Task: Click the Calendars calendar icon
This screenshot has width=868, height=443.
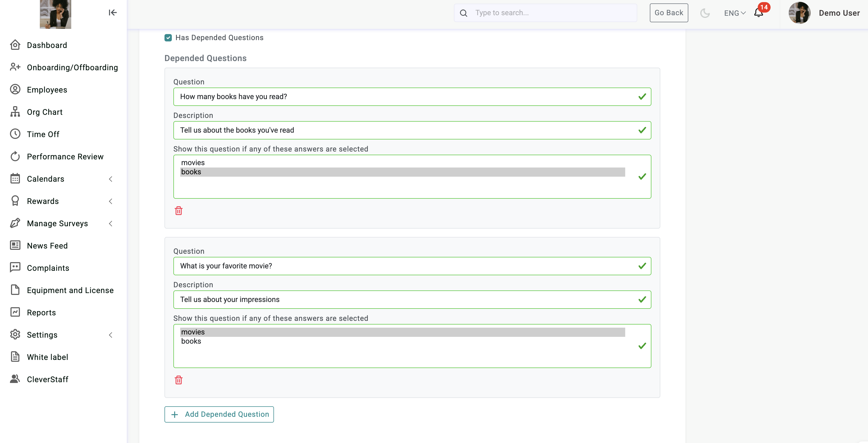Action: click(15, 178)
